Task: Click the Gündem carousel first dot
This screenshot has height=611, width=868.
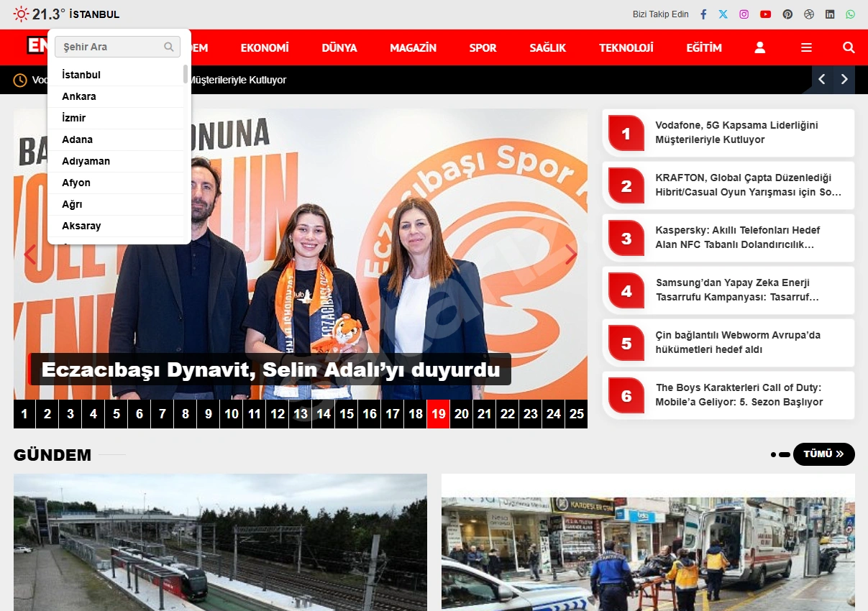Action: 774,454
